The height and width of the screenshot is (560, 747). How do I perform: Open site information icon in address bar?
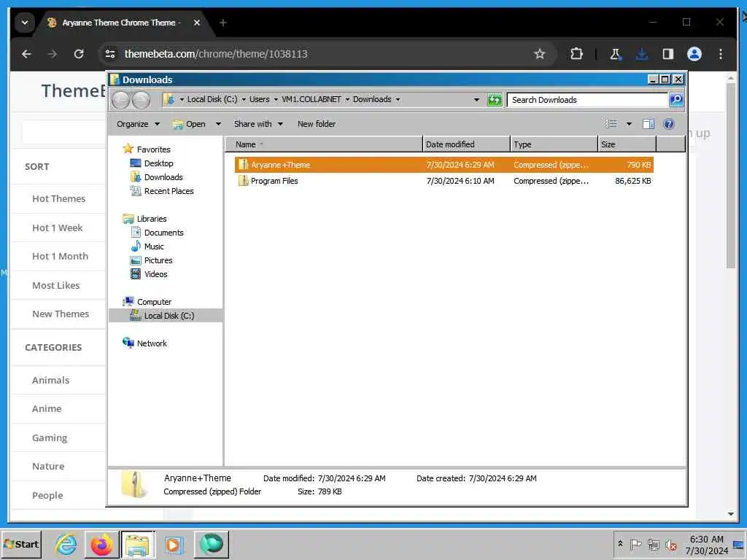(x=111, y=54)
